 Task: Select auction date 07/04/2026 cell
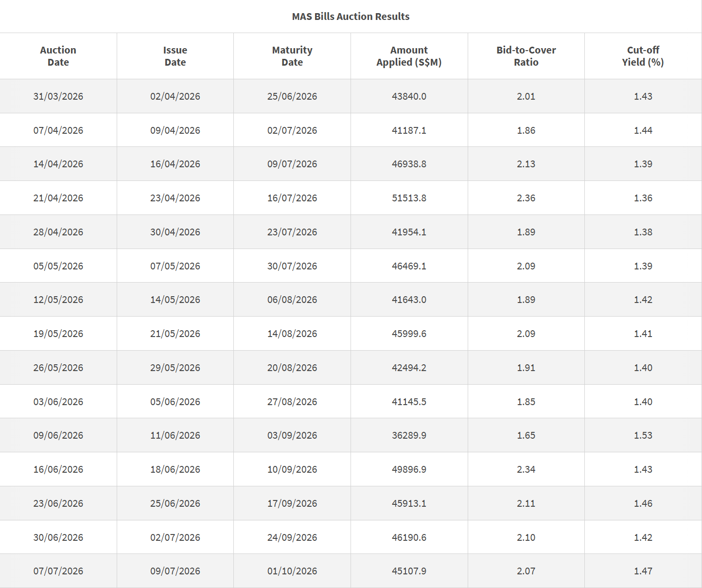point(58,130)
